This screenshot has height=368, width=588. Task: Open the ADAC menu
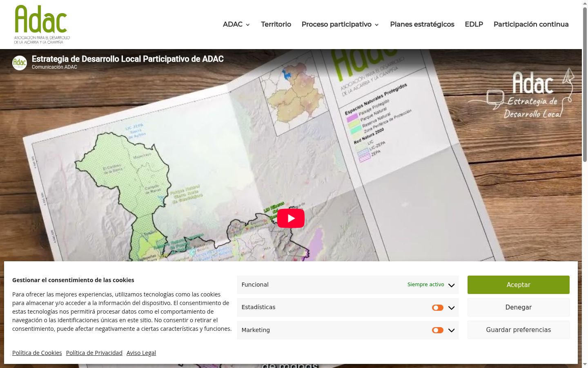tap(233, 24)
